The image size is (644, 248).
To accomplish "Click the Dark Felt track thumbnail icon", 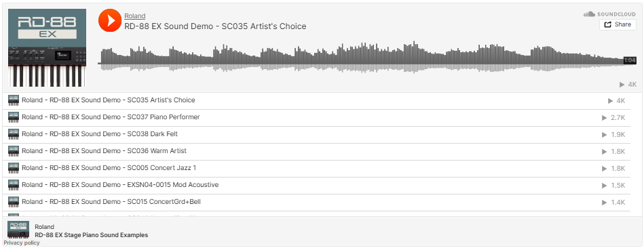I will (x=14, y=134).
